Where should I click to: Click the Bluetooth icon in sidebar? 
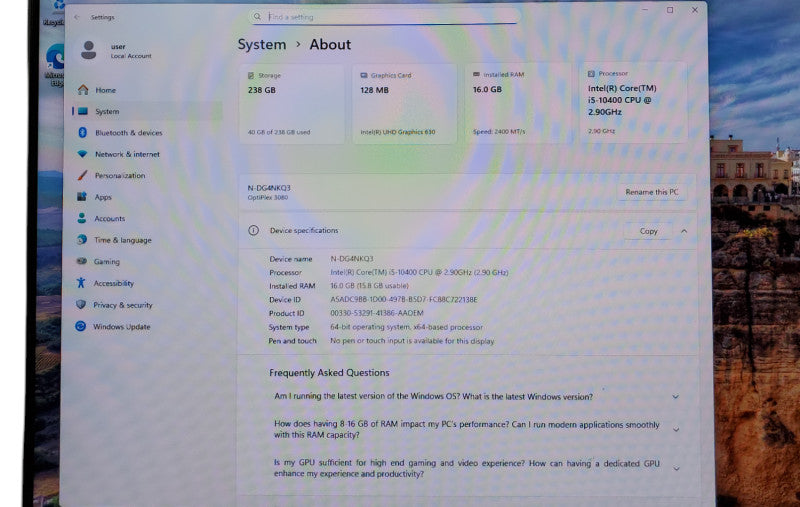pyautogui.click(x=82, y=133)
